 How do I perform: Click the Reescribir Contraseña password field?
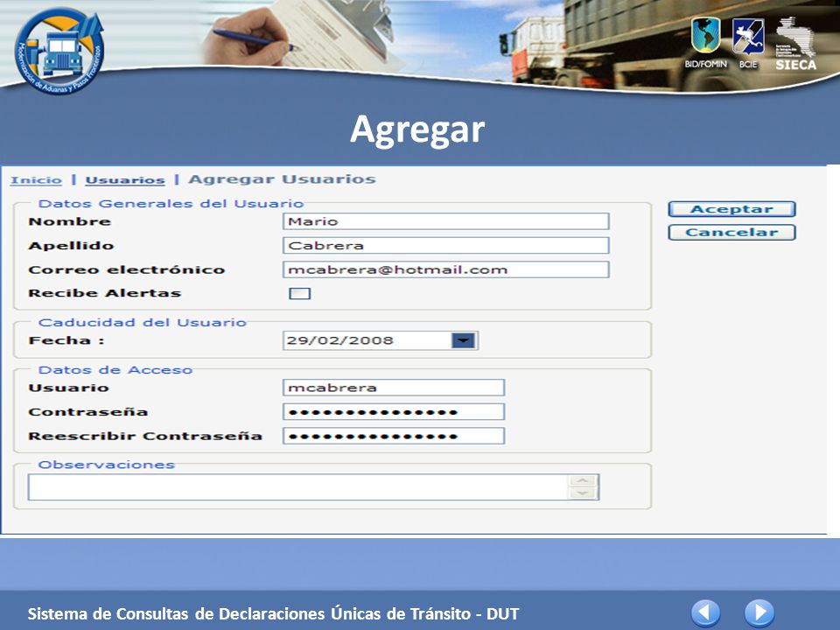coord(394,436)
